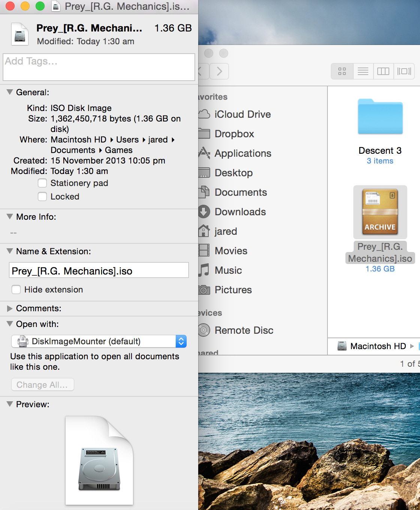Toggle the Stationery pad checkbox
420x510 pixels.
[42, 183]
